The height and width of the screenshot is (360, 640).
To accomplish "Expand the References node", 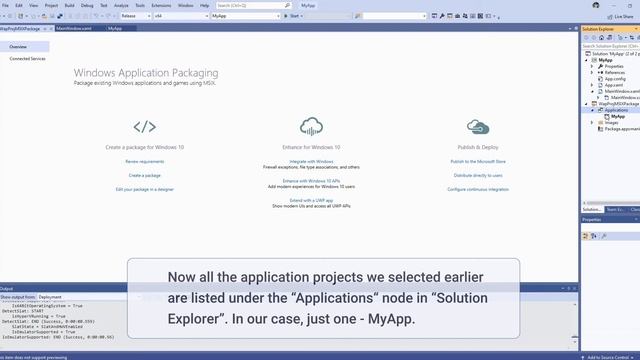I will pyautogui.click(x=592, y=73).
